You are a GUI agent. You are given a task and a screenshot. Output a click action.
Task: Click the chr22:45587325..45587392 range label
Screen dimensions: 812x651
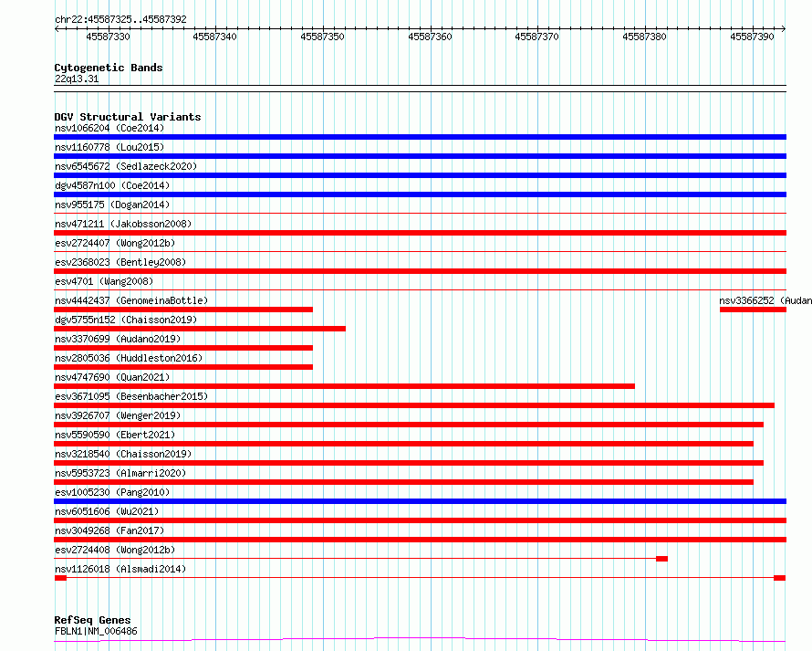120,19
